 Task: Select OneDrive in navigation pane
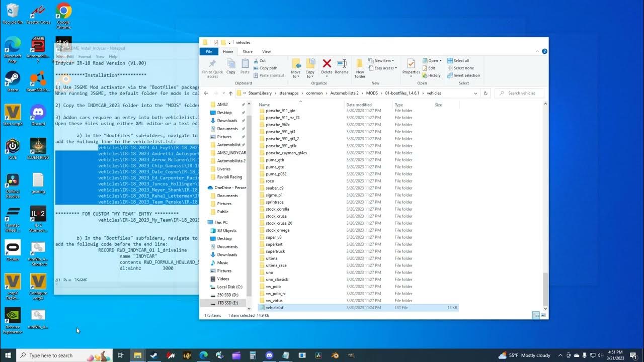(x=227, y=188)
